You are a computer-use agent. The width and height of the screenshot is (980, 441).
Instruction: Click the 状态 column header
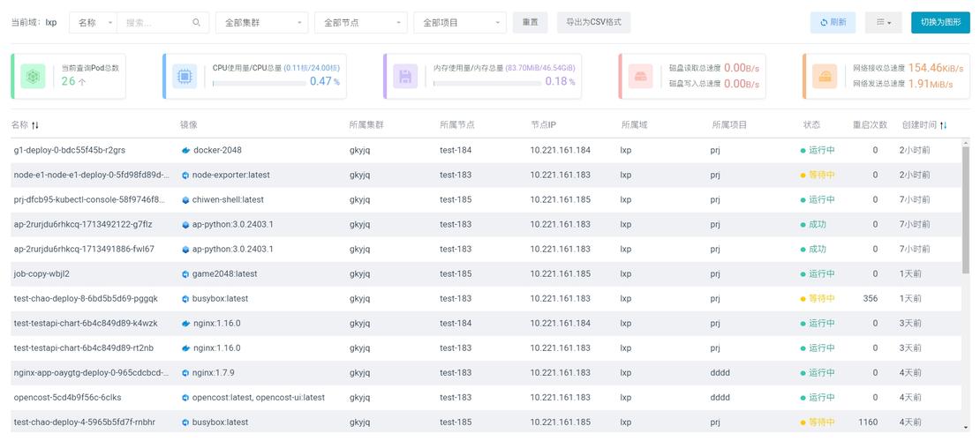pyautogui.click(x=811, y=125)
